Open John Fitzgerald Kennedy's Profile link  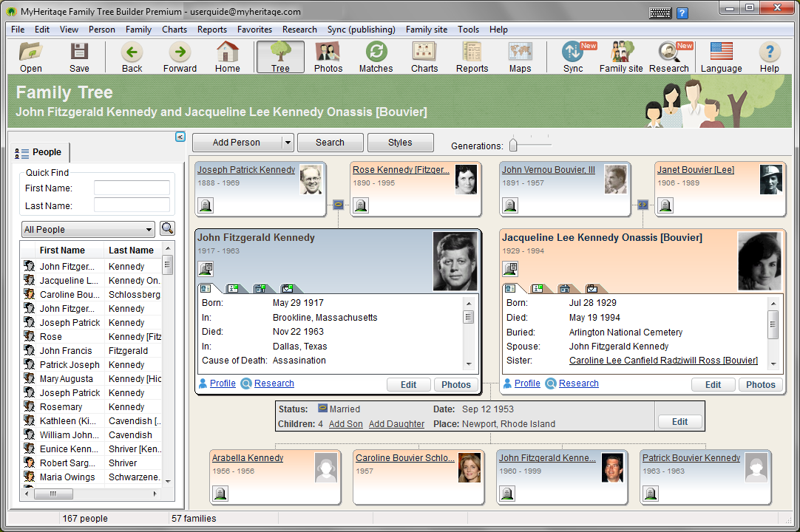(223, 383)
